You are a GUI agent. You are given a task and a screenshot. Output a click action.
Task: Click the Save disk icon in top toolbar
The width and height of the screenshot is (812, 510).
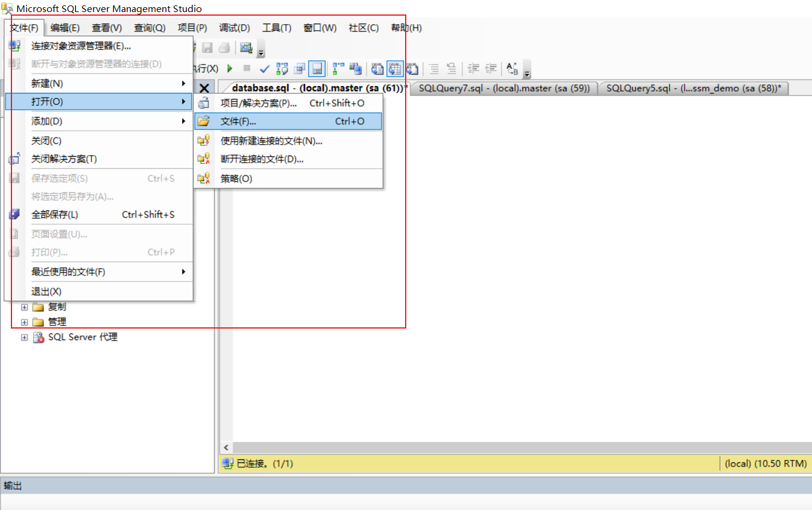point(207,48)
